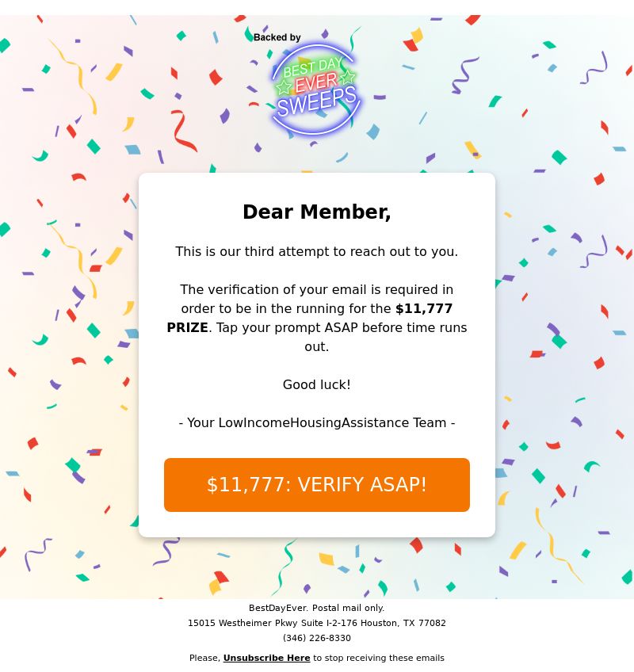Image resolution: width=634 pixels, height=672 pixels.
Task: Click the BEST DAY text in logo
Action: click(x=313, y=67)
